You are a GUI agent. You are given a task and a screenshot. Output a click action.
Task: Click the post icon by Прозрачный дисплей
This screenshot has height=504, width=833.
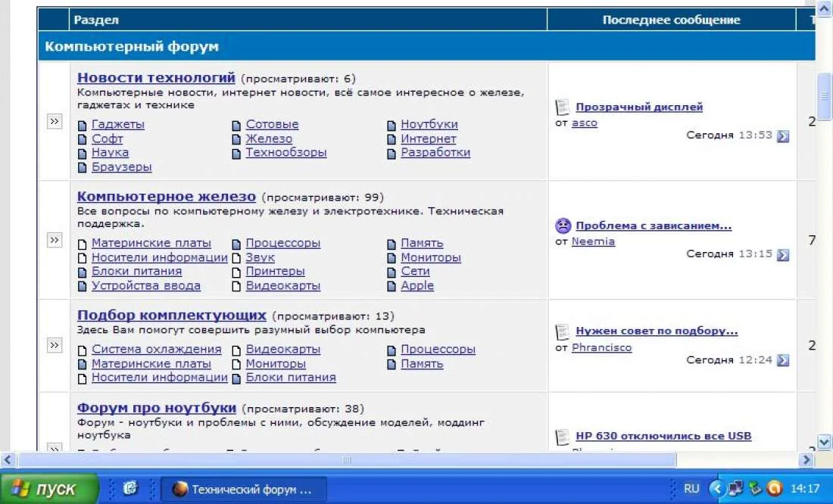pyautogui.click(x=562, y=107)
